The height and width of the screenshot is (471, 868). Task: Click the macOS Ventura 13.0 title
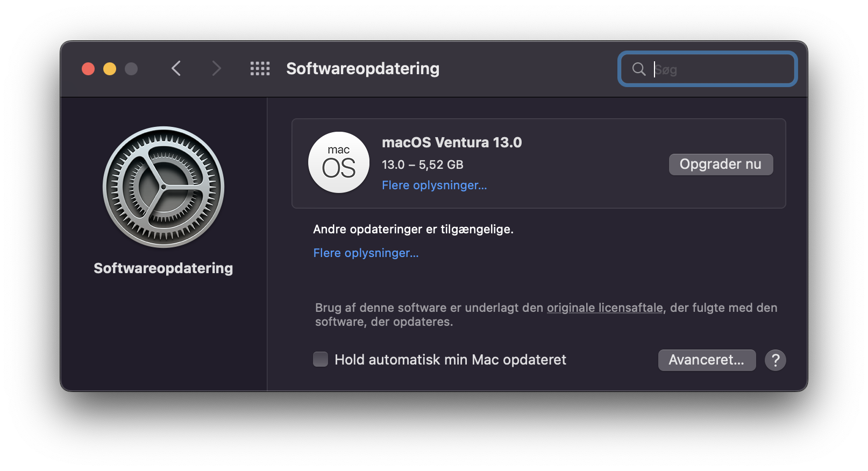(452, 142)
